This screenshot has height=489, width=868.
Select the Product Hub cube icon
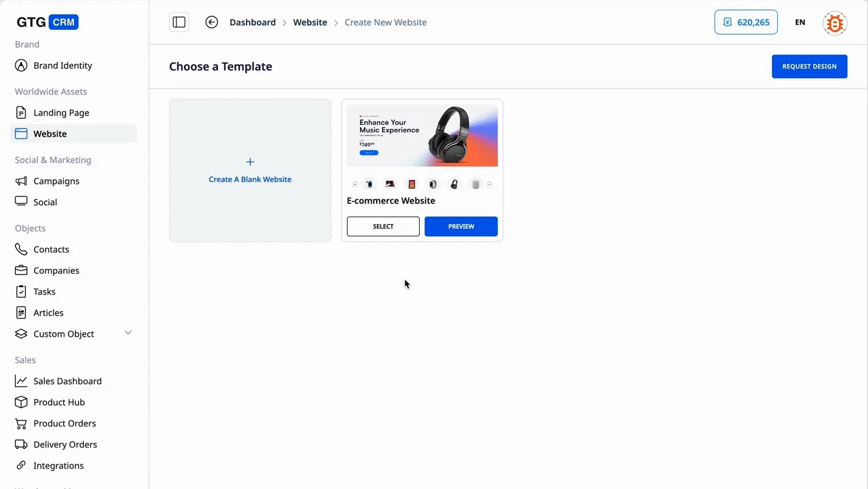point(21,402)
